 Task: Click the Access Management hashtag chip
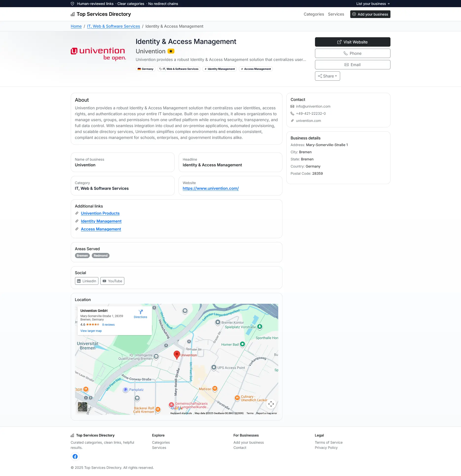click(256, 69)
